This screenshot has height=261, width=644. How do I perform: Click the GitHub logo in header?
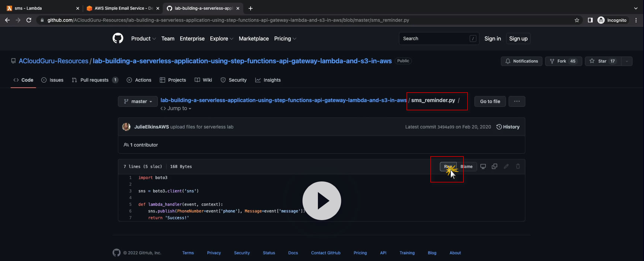coord(118,38)
